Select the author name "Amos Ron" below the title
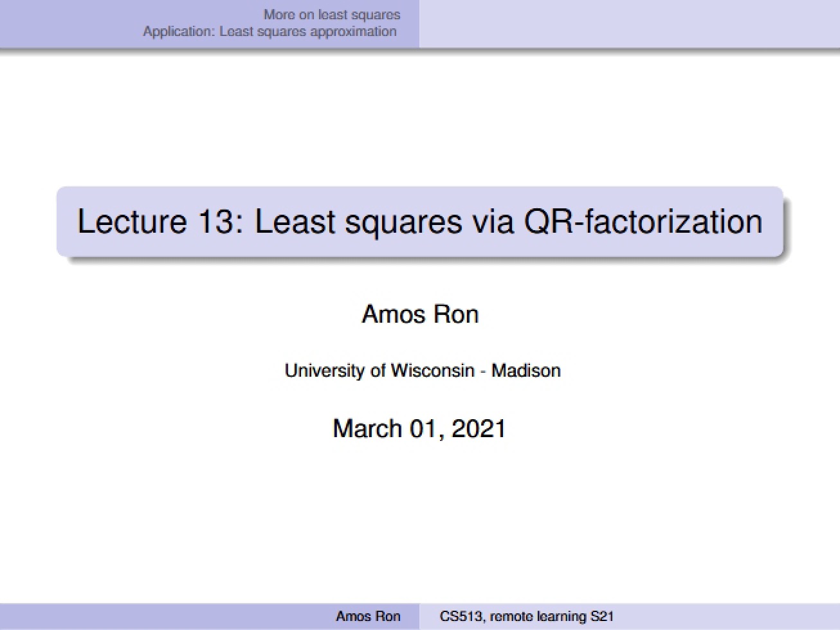840x630 pixels. point(420,314)
